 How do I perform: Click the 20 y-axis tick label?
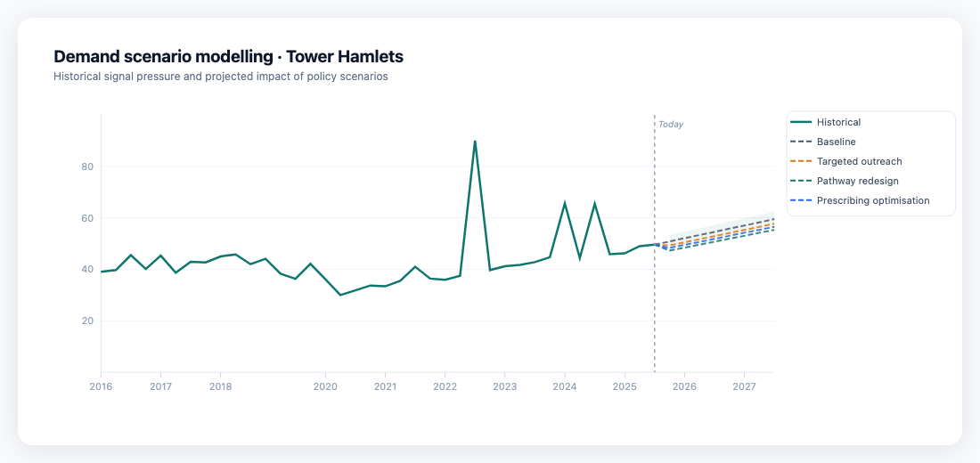pyautogui.click(x=86, y=321)
